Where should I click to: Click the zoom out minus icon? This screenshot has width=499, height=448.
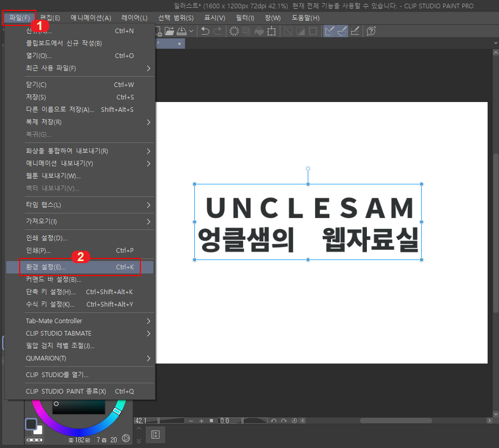tap(191, 421)
